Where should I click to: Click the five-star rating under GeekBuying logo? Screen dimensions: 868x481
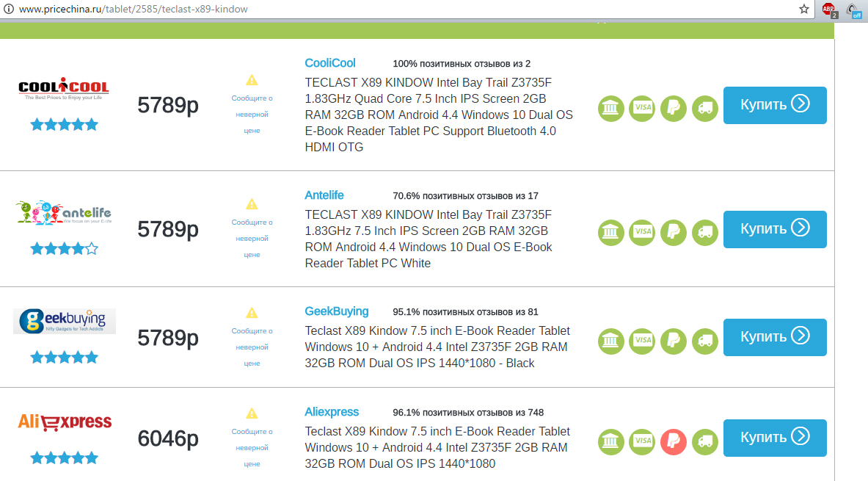pyautogui.click(x=65, y=358)
